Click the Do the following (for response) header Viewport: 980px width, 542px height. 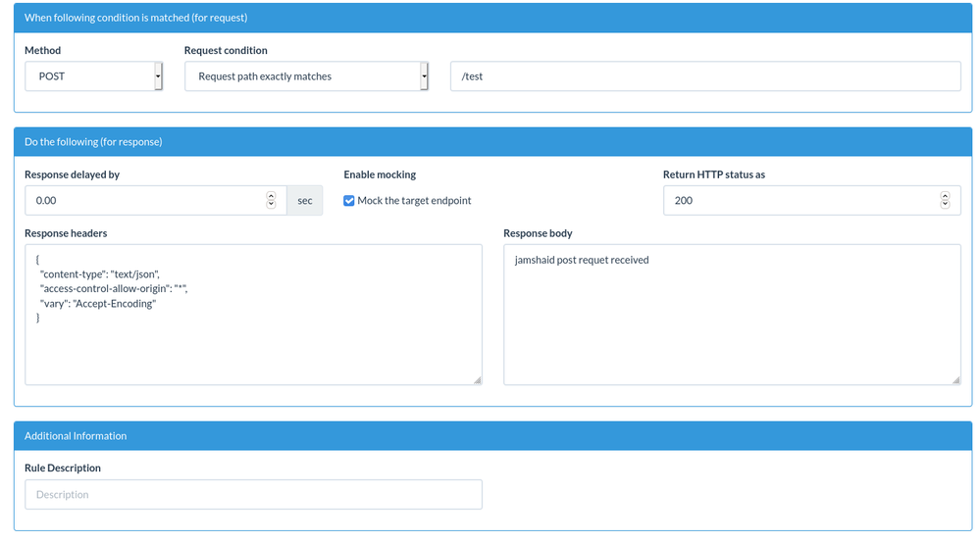[493, 142]
